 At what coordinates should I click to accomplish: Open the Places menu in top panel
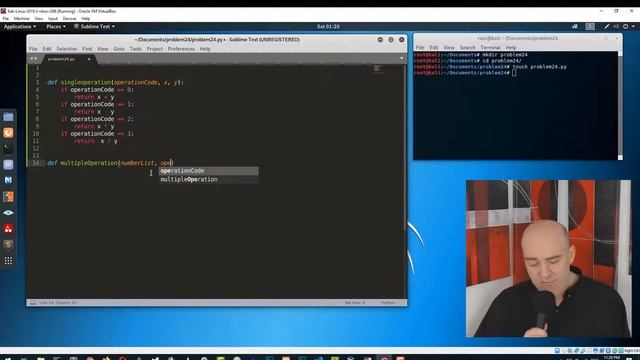(56, 27)
